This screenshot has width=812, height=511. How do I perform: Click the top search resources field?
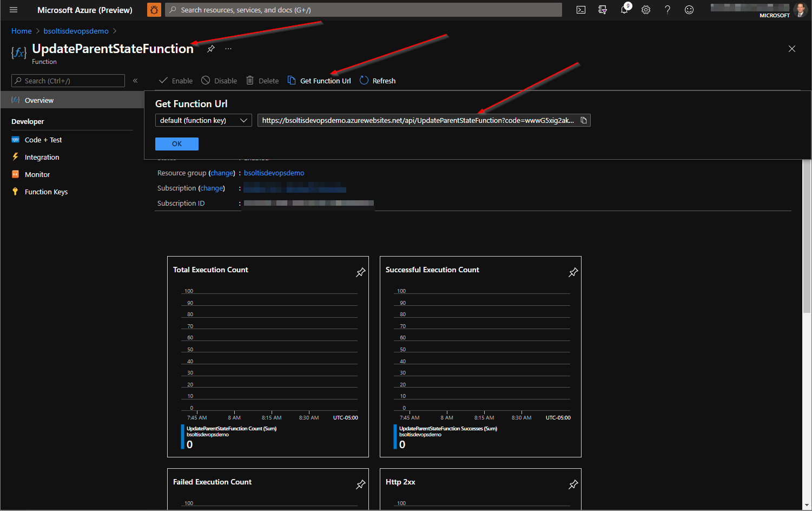click(x=364, y=10)
